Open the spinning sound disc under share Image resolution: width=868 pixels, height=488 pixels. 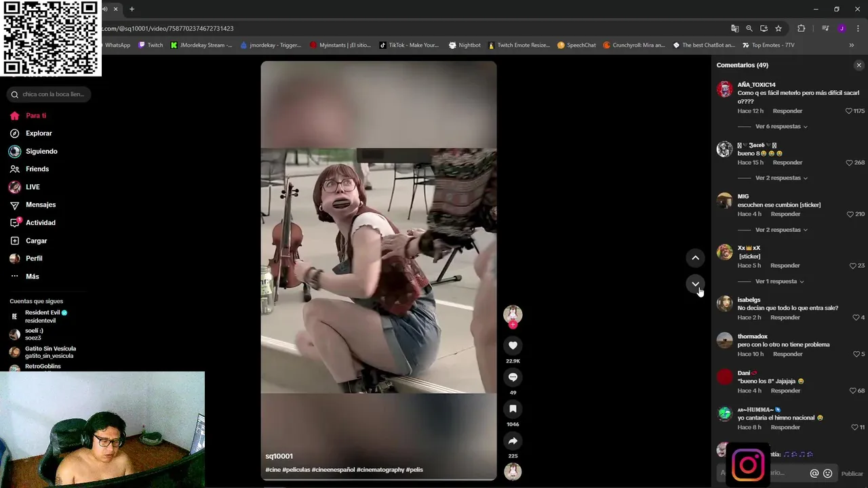(513, 471)
